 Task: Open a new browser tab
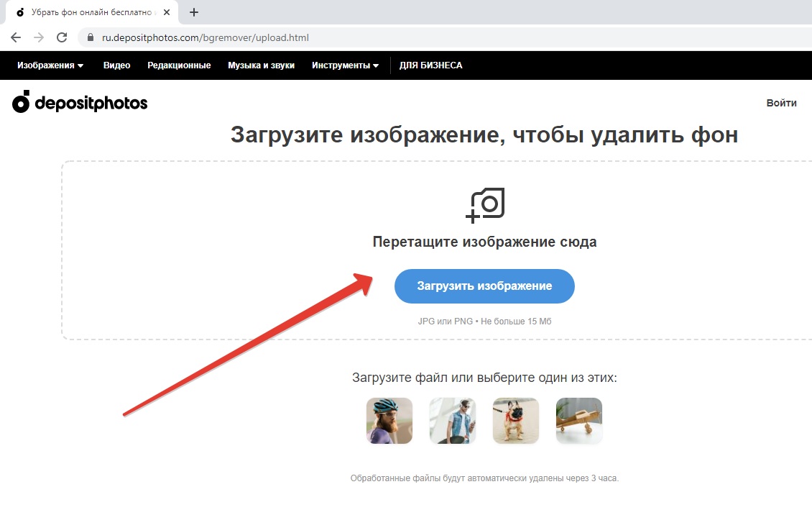click(x=193, y=12)
